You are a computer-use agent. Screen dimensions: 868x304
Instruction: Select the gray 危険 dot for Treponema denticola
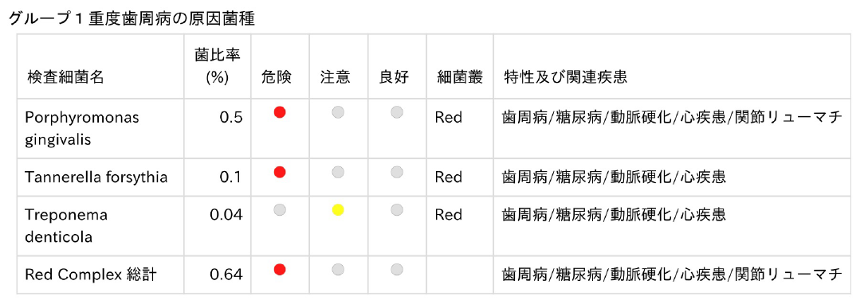point(280,209)
